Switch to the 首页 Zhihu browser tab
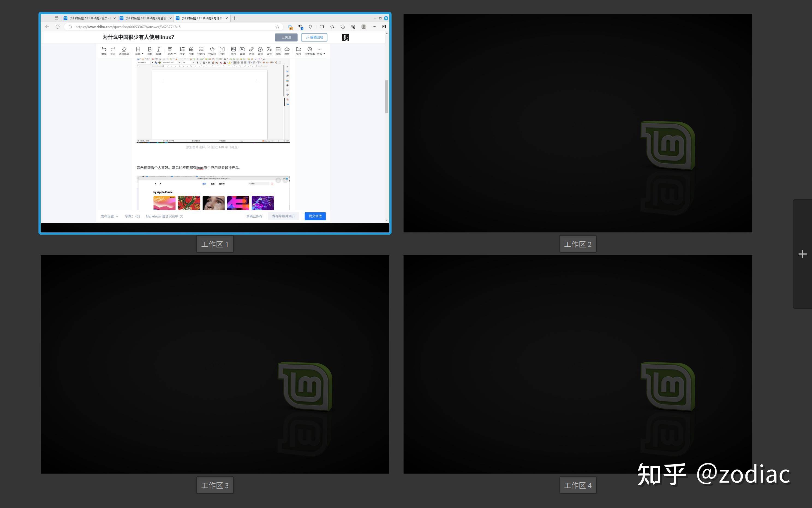 tap(90, 18)
